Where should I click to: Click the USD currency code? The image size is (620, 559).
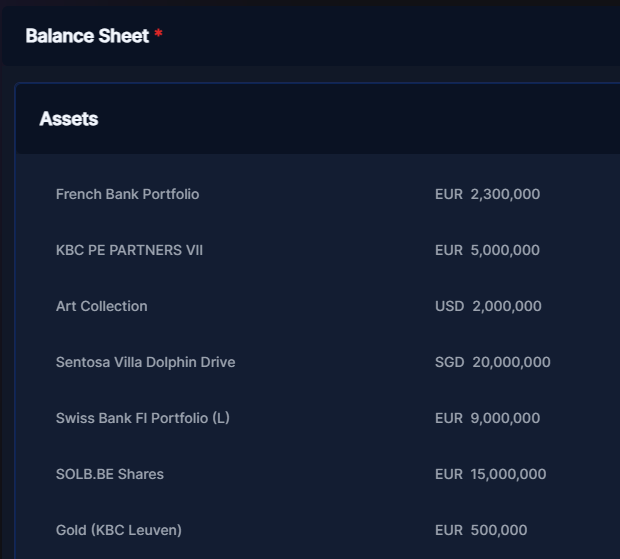pos(450,306)
